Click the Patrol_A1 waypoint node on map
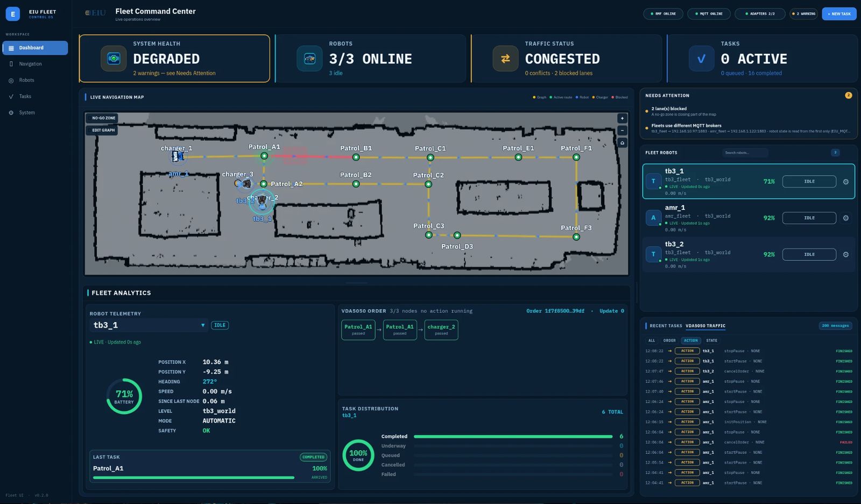The height and width of the screenshot is (504, 861). point(264,156)
